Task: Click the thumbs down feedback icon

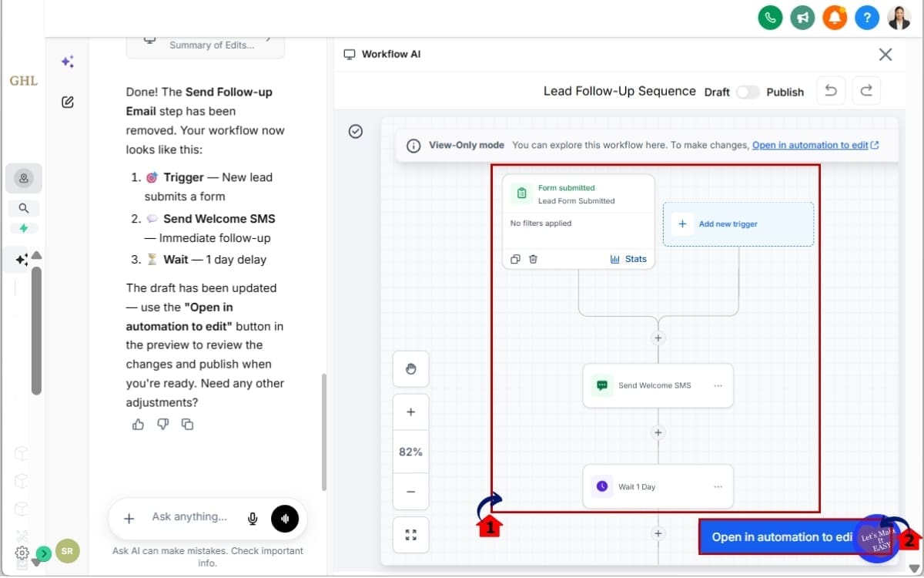Action: pyautogui.click(x=162, y=424)
